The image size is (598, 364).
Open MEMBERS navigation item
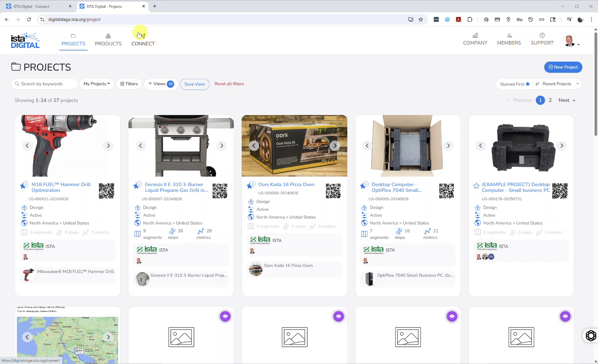click(x=509, y=40)
